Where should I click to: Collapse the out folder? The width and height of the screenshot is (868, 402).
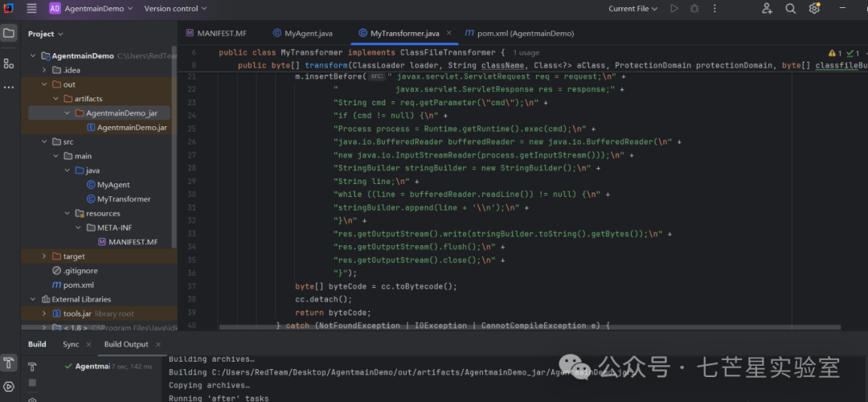pyautogui.click(x=44, y=84)
